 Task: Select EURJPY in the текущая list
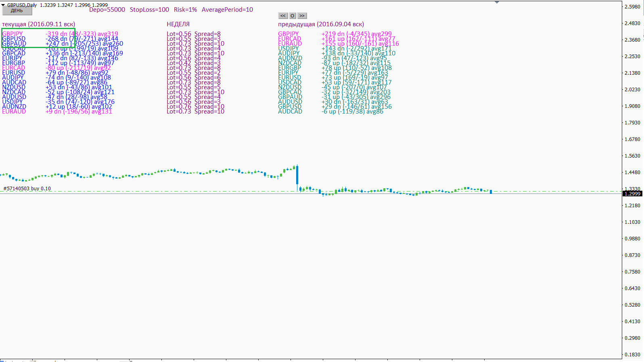pos(12,58)
